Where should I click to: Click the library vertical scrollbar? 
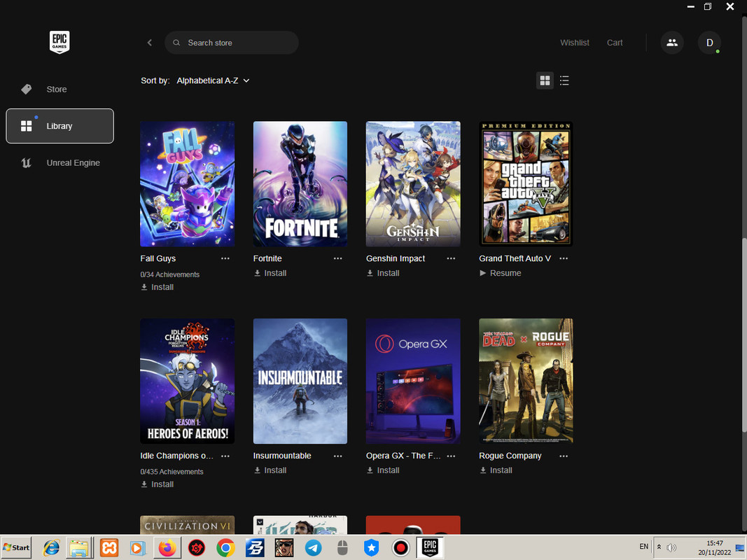[744, 333]
